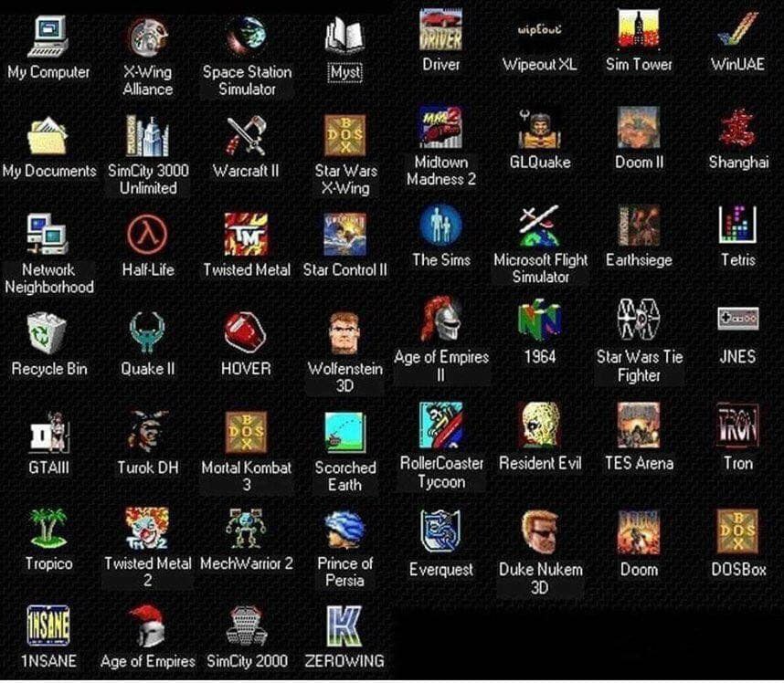Select the Tron icon
Screen dimensions: 784x683
pyautogui.click(x=737, y=426)
